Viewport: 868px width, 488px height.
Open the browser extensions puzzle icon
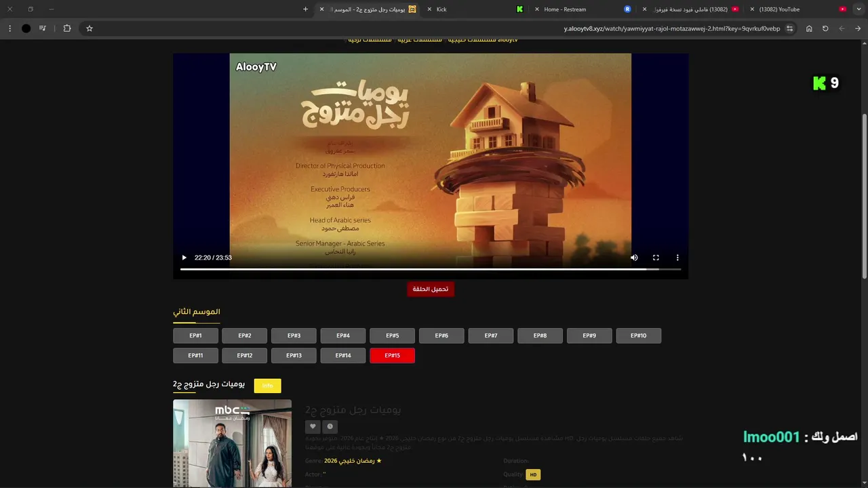pos(67,28)
